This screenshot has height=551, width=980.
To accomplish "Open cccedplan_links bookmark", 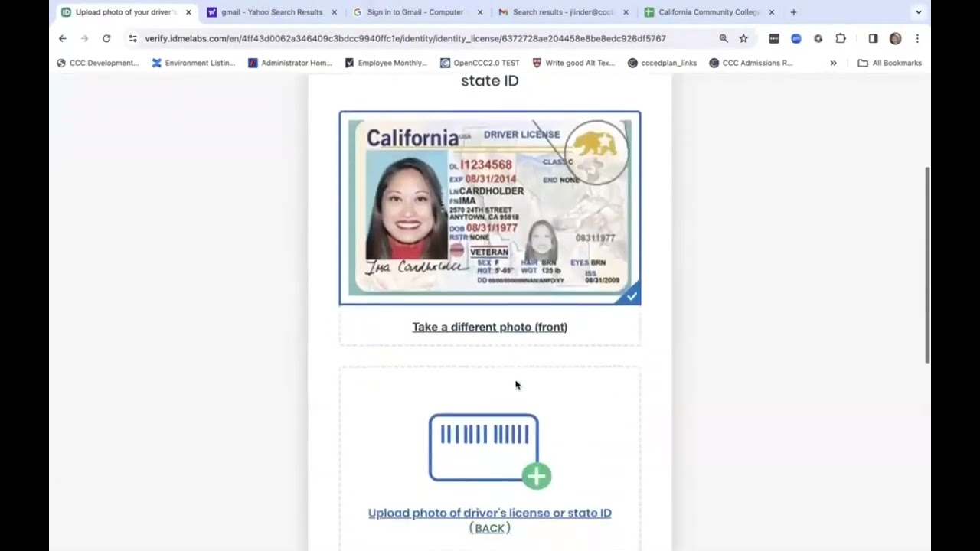I will [x=662, y=63].
